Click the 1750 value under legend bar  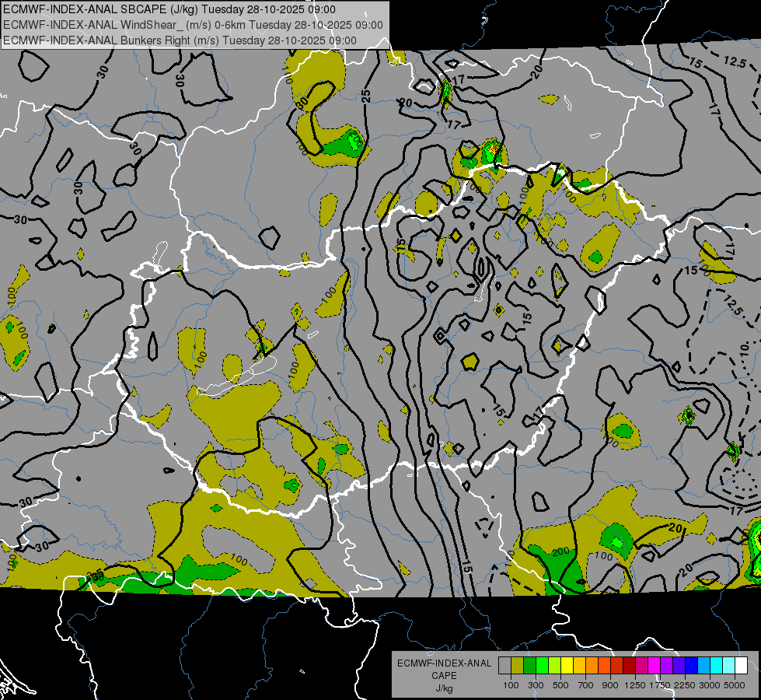point(660,685)
